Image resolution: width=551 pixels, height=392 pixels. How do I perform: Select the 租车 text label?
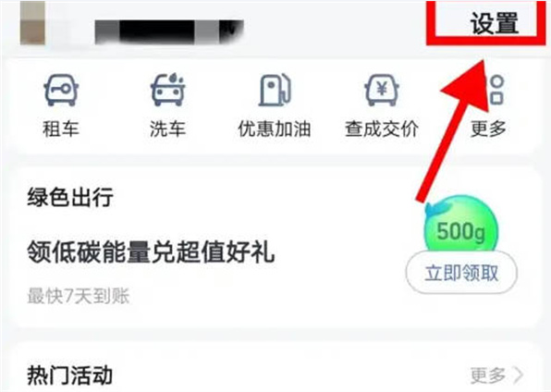point(61,129)
